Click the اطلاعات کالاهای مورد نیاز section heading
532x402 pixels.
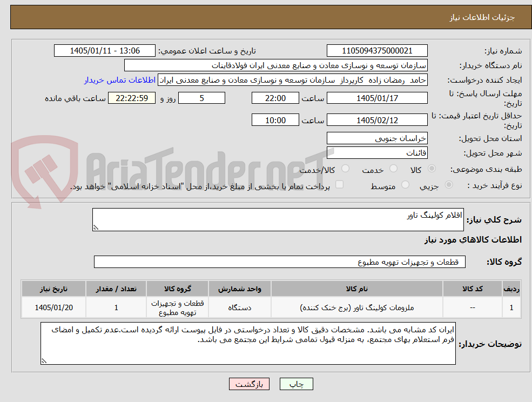tap(473, 240)
